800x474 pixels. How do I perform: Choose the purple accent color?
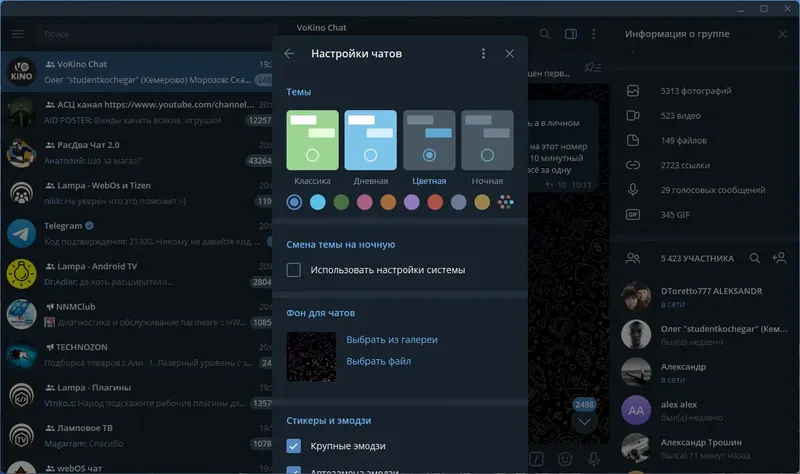[x=412, y=202]
